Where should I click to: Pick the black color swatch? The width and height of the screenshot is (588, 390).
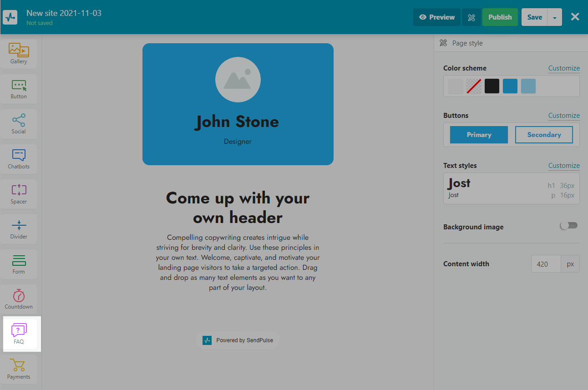point(492,86)
